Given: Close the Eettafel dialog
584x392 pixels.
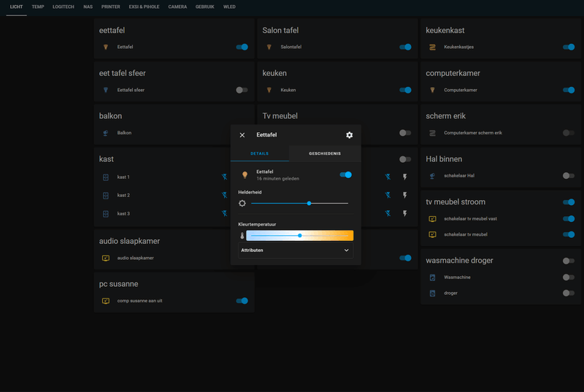Looking at the screenshot, I should pyautogui.click(x=242, y=135).
